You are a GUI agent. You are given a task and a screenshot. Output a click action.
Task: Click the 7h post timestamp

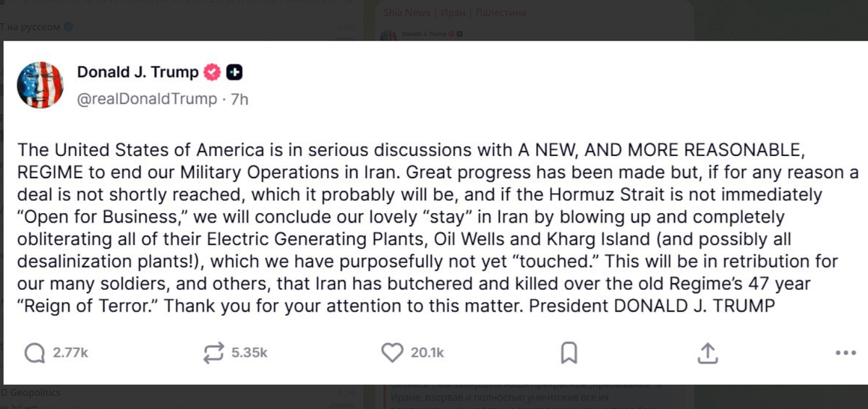click(x=239, y=99)
